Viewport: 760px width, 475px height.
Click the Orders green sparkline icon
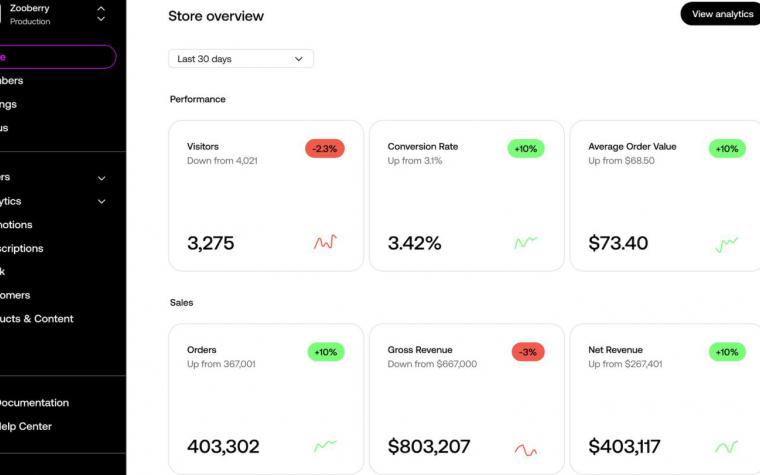click(325, 445)
